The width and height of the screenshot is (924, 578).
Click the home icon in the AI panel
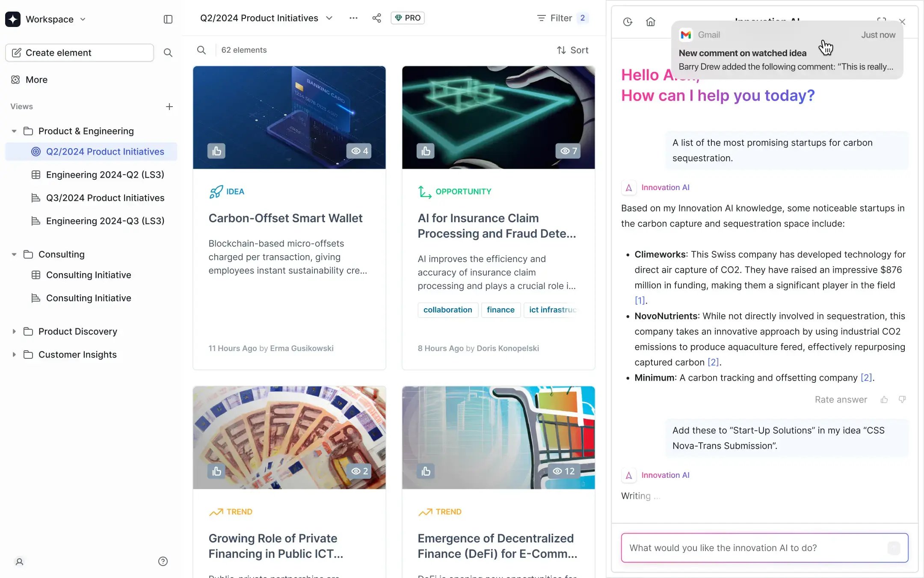coord(651,22)
